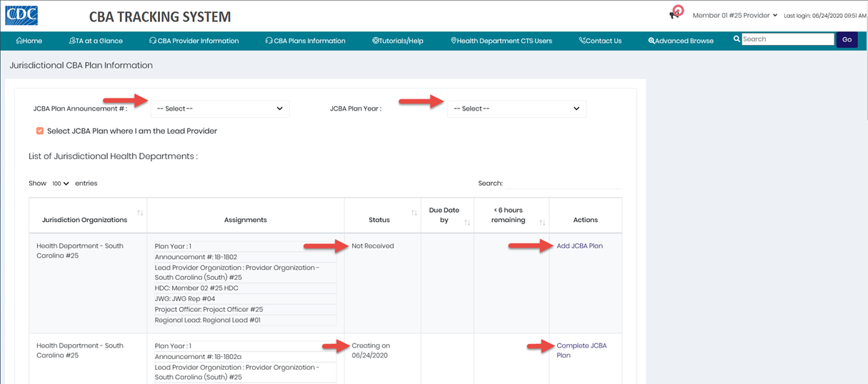Uncheck Select JCBA Plan where I am Lead Provider
Screen dimensions: 868x384
[40, 131]
